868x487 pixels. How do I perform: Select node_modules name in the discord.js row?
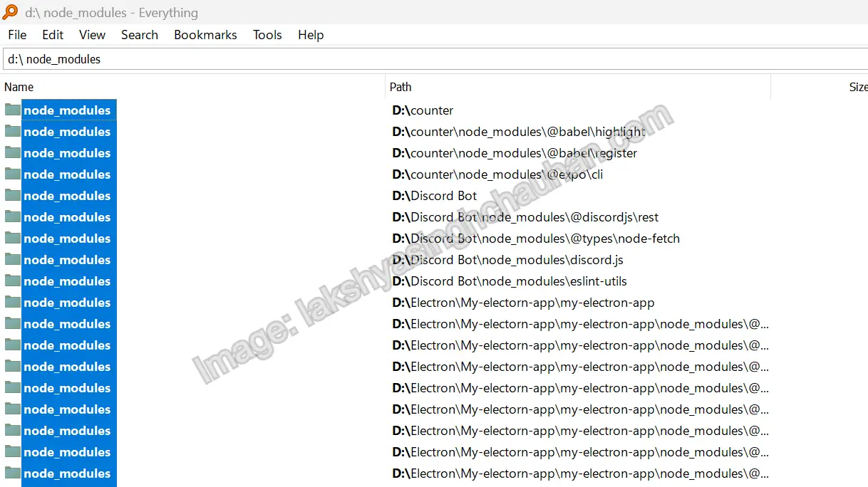(x=68, y=260)
